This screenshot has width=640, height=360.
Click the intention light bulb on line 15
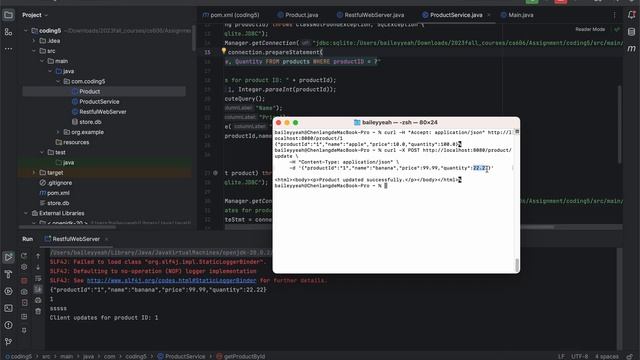click(x=224, y=51)
